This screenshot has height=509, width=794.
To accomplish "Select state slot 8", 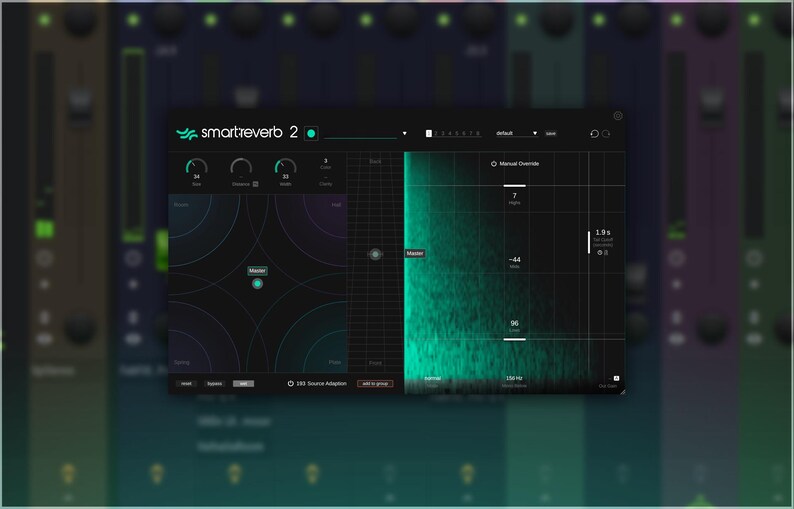I will tap(478, 134).
